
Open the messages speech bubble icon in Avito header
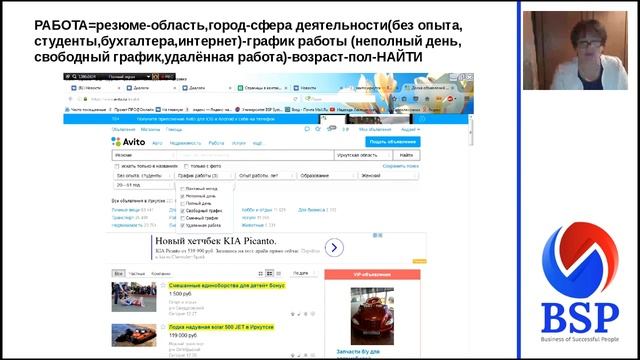point(307,129)
